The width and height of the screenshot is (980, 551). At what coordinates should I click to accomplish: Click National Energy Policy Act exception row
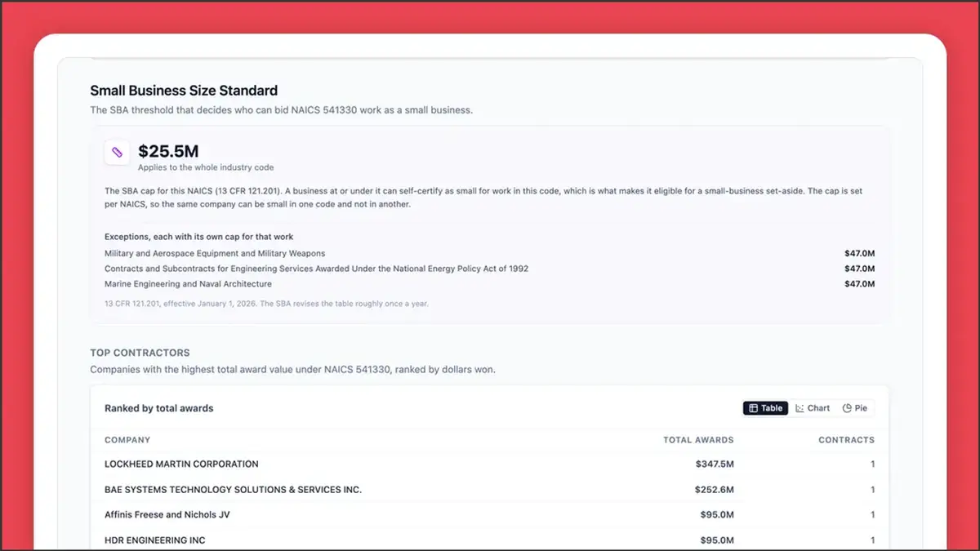[489, 269]
